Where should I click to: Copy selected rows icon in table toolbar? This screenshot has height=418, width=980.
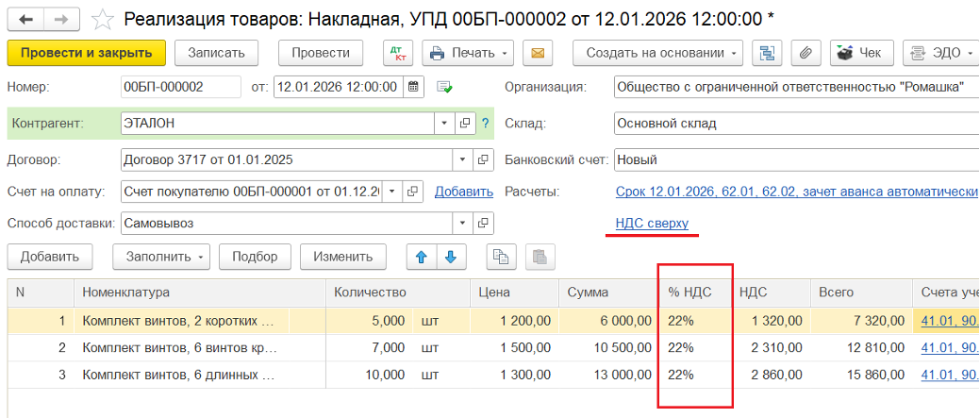coord(502,256)
